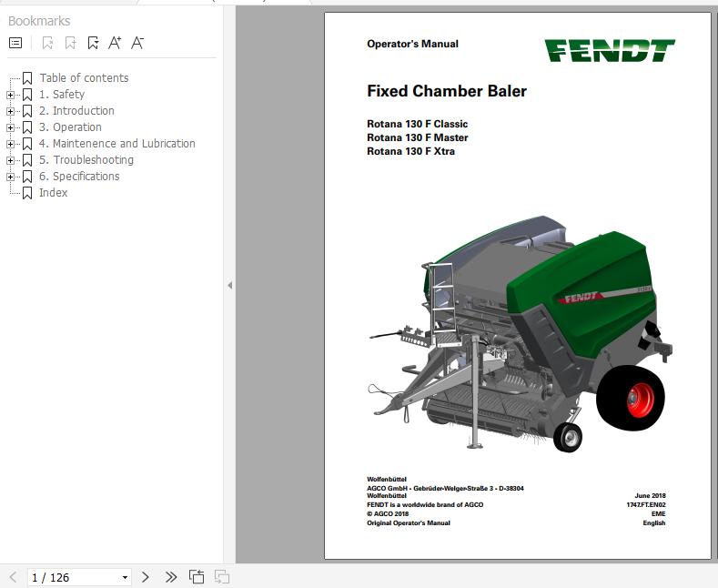Click the © AGCO 2018 copyright line
The height and width of the screenshot is (588, 718).
388,513
